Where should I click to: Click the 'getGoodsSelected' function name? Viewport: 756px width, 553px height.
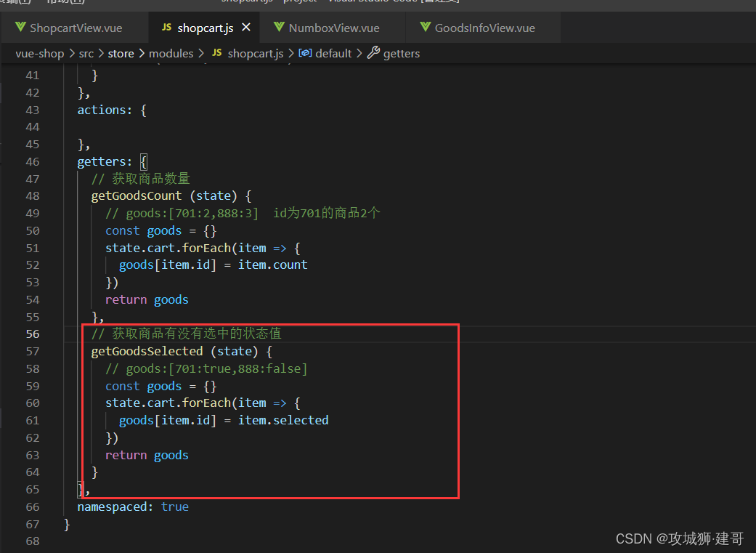[x=147, y=351]
